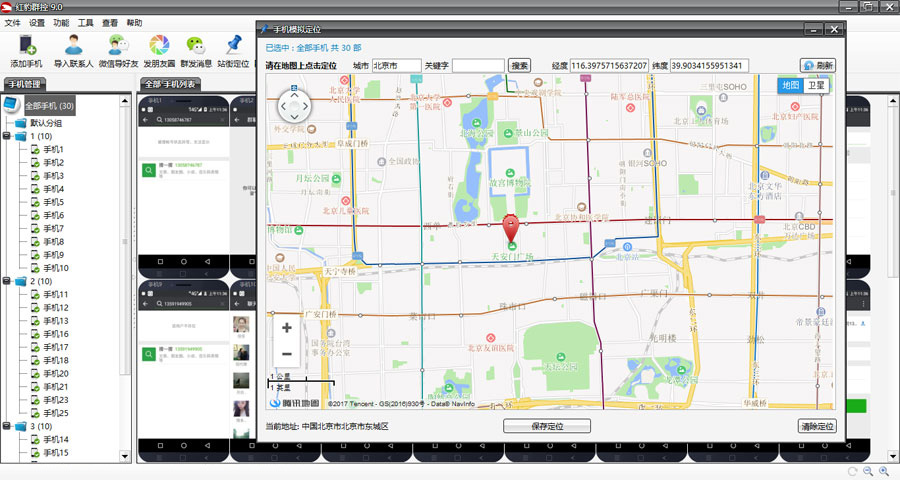Select 站街定位 pin tool
This screenshot has height=480, width=900.
click(x=234, y=45)
